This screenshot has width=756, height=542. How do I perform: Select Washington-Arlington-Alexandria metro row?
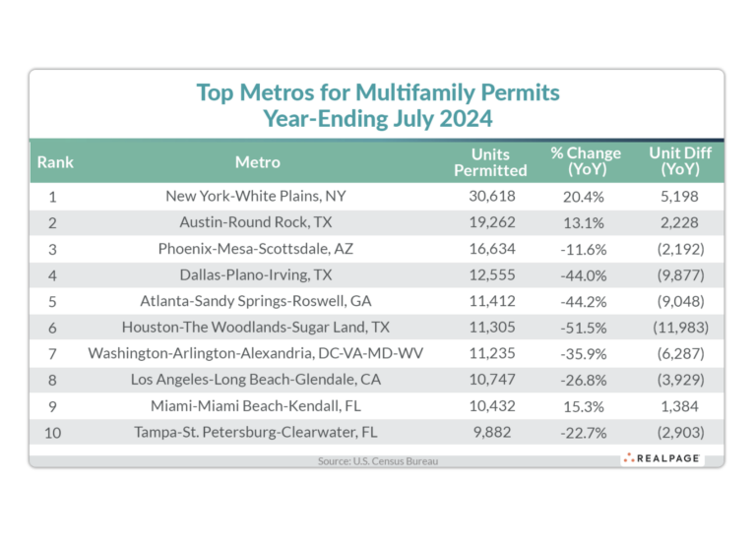coord(257,352)
